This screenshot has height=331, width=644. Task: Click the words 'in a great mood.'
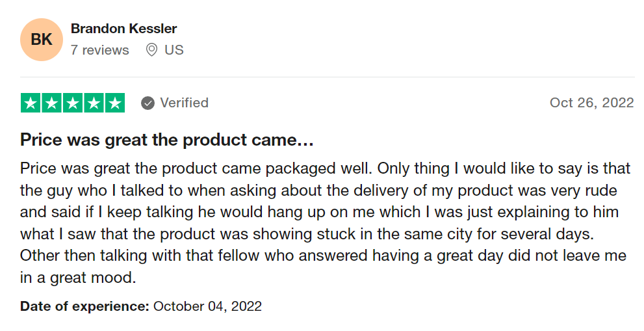(78, 278)
